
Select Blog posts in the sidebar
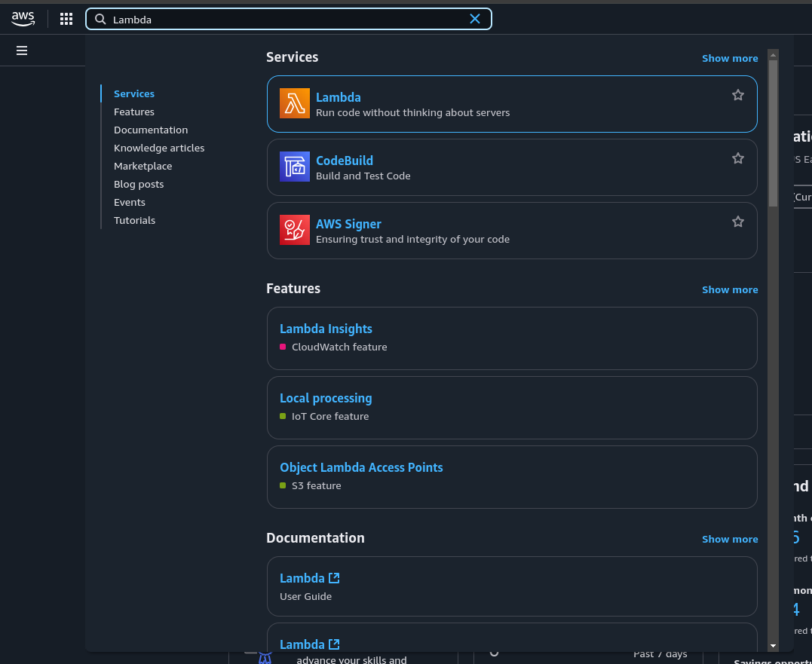tap(139, 184)
